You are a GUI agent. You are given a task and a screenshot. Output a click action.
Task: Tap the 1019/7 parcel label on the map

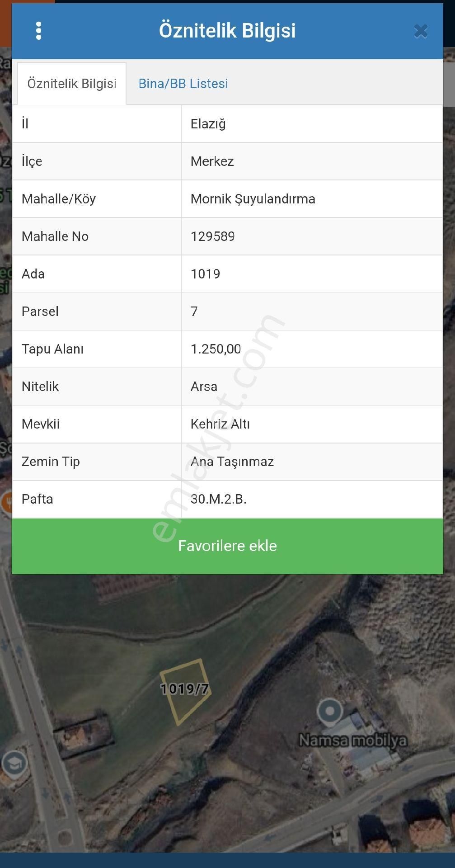point(184,689)
